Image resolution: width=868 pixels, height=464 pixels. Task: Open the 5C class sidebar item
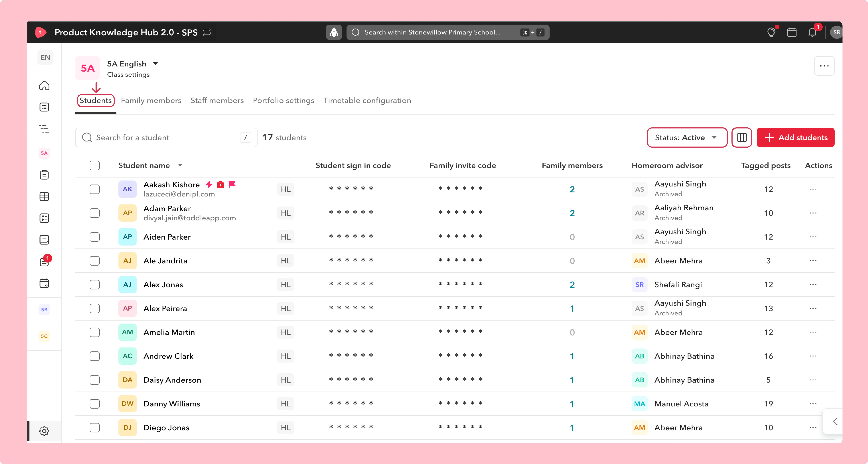click(x=44, y=336)
